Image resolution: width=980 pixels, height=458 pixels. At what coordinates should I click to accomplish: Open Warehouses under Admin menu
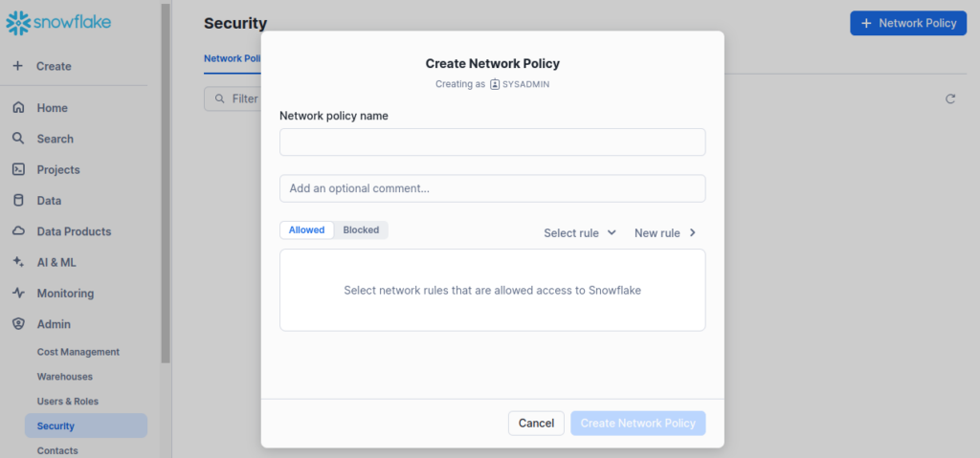pyautogui.click(x=65, y=377)
